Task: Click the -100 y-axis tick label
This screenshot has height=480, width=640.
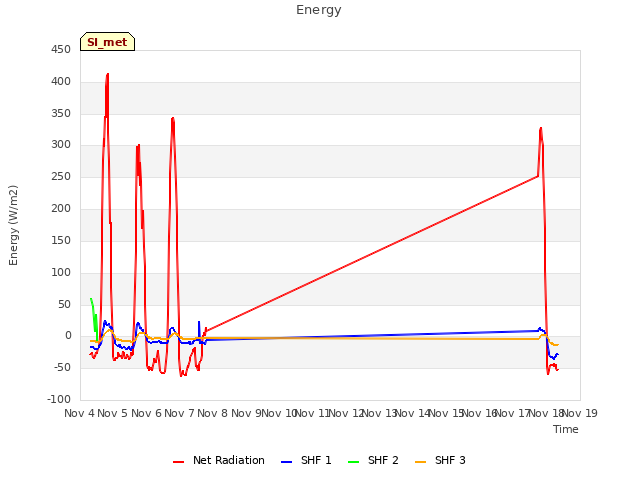Action: click(x=59, y=399)
